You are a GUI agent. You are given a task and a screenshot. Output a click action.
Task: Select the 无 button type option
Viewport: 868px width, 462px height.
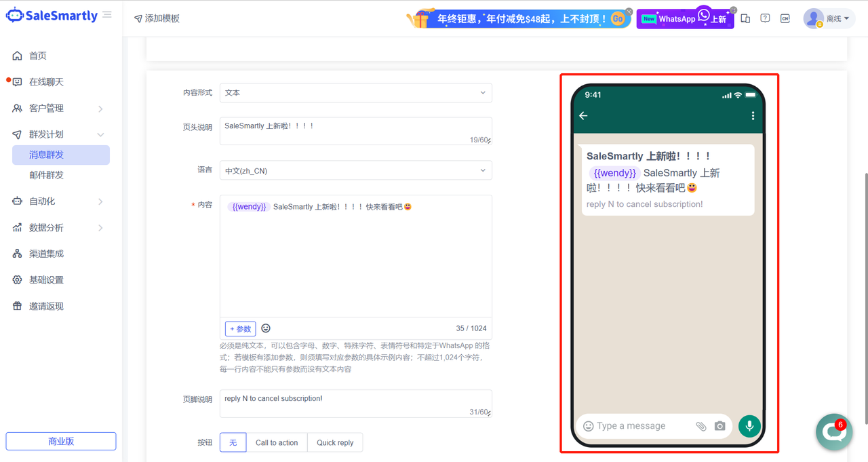click(233, 442)
